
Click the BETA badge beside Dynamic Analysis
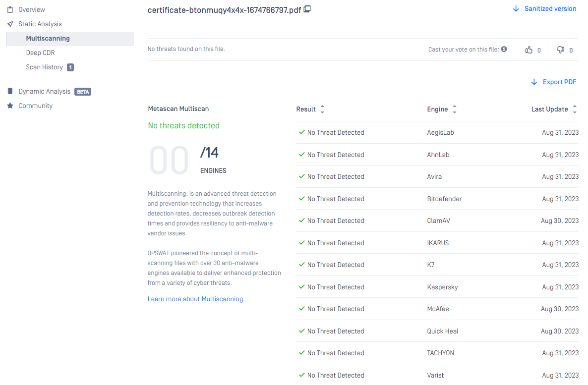click(83, 92)
